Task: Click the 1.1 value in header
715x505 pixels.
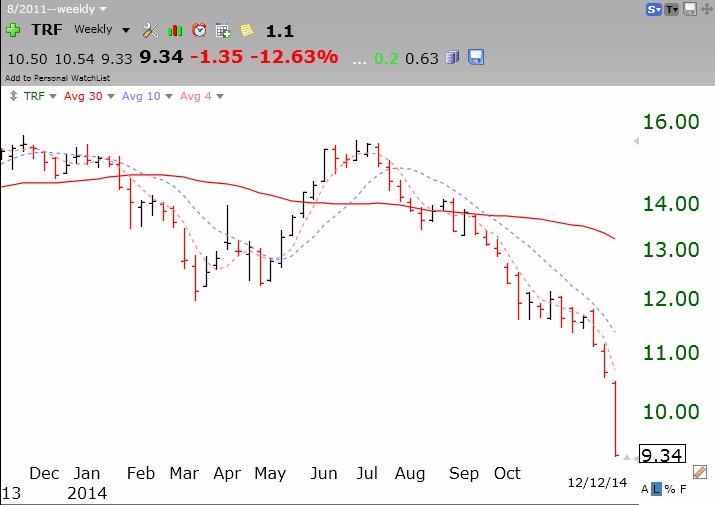Action: point(280,31)
